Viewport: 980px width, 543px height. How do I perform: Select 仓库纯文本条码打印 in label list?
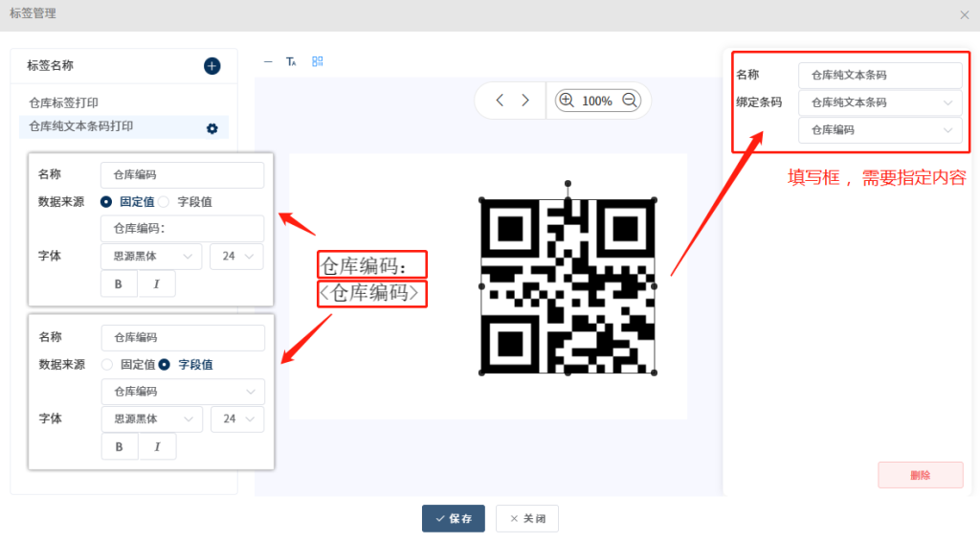(x=123, y=127)
